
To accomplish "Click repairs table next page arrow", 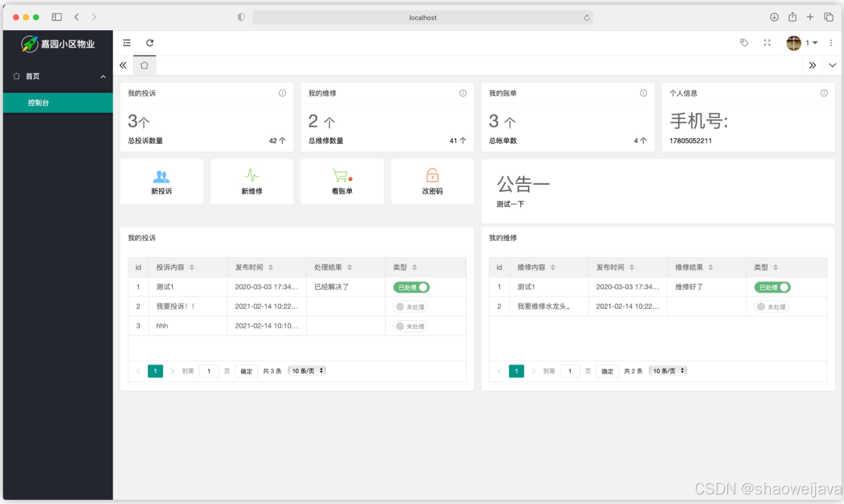I will pos(533,371).
